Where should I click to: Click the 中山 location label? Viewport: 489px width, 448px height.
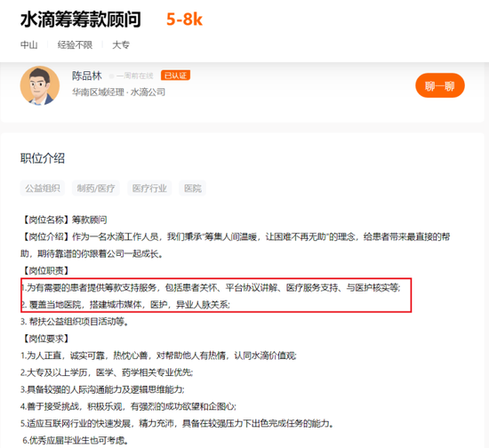[29, 45]
